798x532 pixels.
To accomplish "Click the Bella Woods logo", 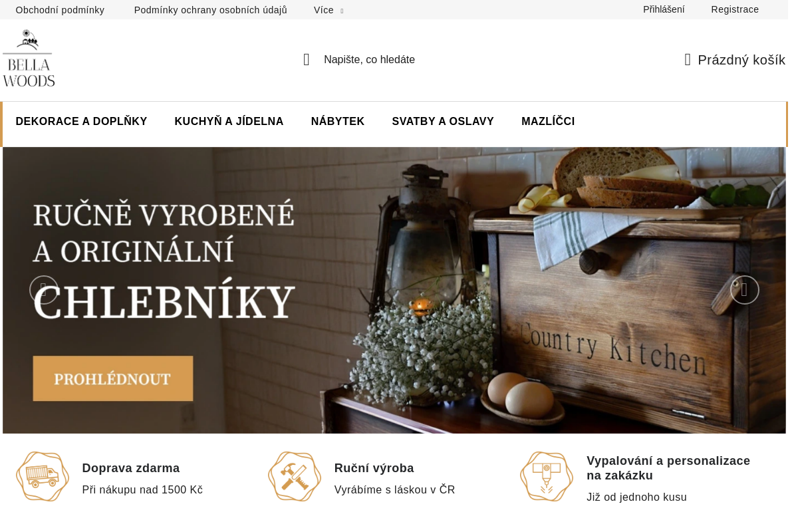I will click(29, 59).
